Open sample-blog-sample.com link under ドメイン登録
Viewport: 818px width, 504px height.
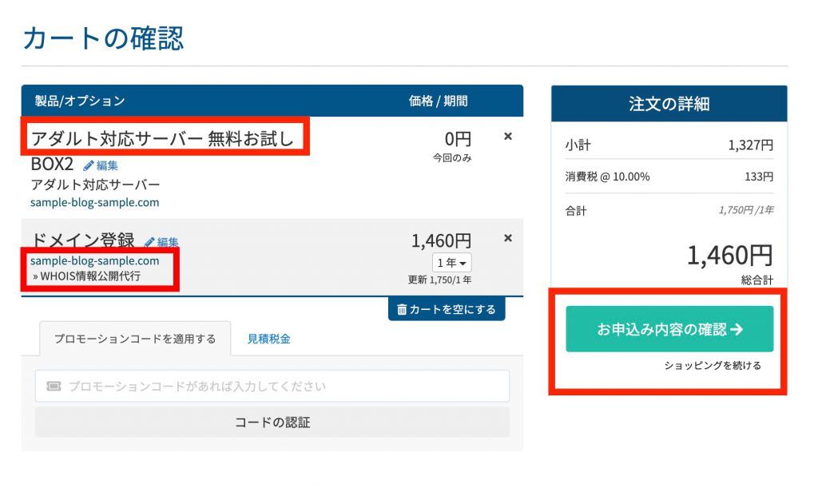(x=94, y=260)
